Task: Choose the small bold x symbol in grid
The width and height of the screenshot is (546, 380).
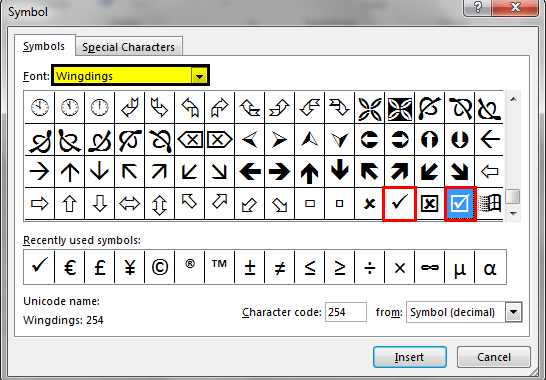Action: (x=369, y=204)
